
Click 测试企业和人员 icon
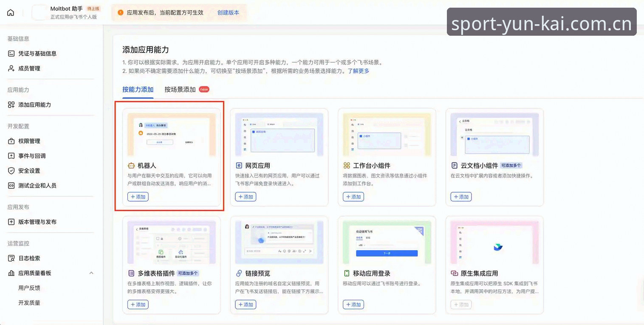(11, 186)
